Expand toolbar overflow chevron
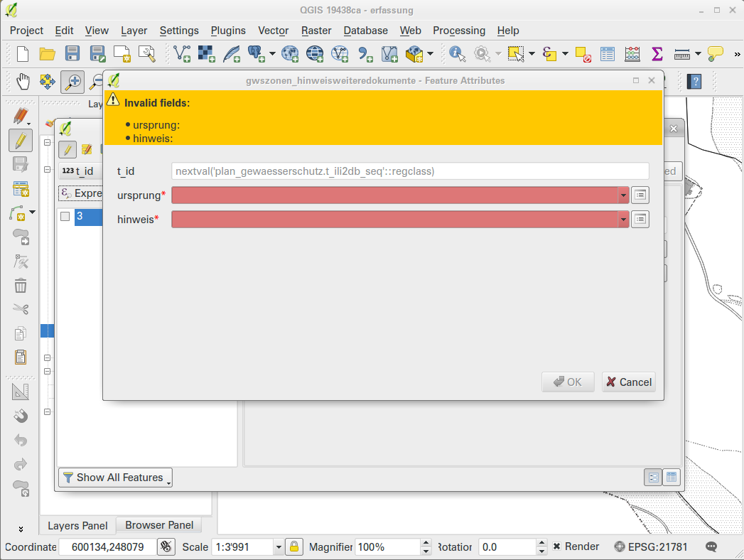The image size is (744, 560). point(737,54)
